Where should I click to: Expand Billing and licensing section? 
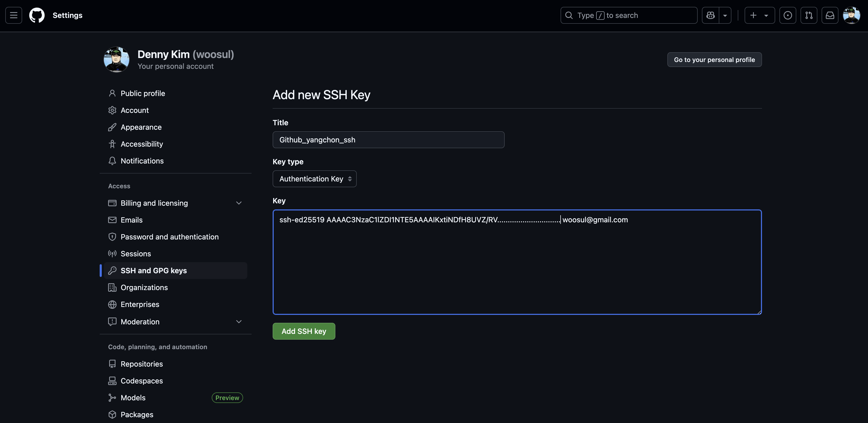(x=239, y=203)
